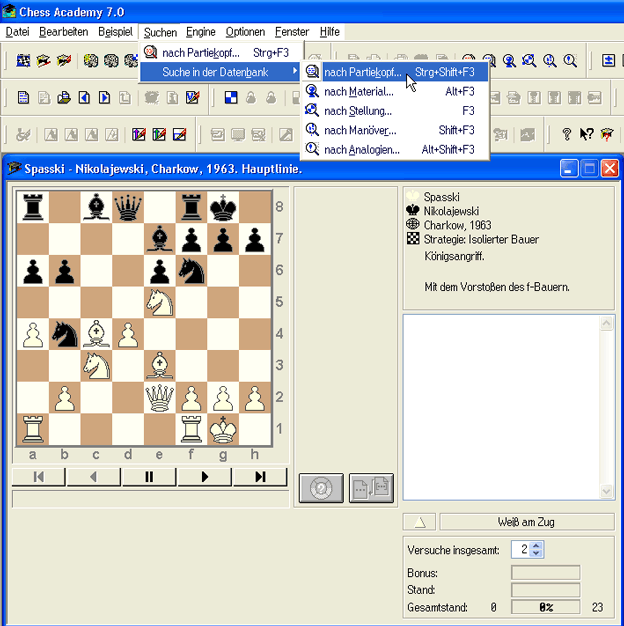Increase 'Versuche insgesamt' with the up arrow

point(536,546)
